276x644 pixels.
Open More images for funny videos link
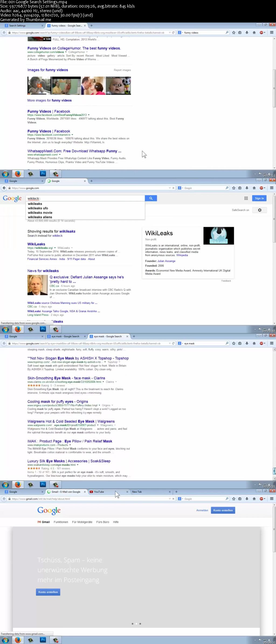(50, 100)
